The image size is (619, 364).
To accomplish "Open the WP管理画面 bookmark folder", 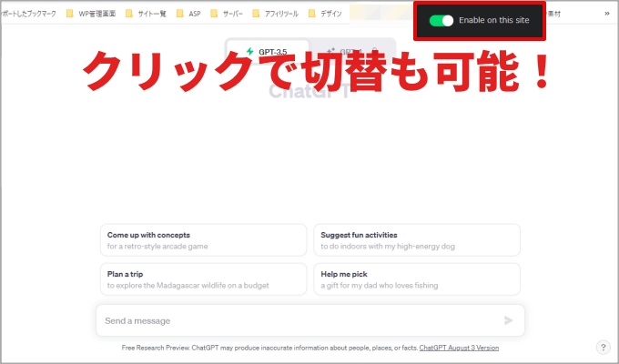I will (91, 14).
